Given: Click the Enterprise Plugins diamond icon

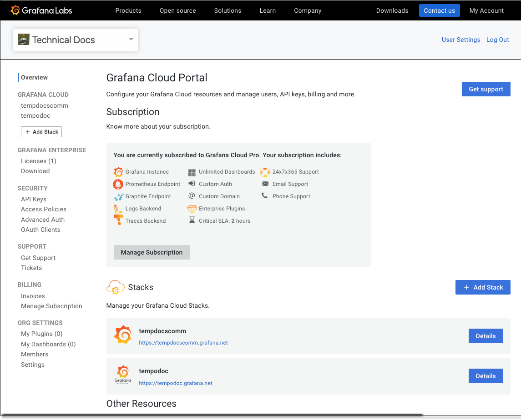Looking at the screenshot, I should click(192, 209).
